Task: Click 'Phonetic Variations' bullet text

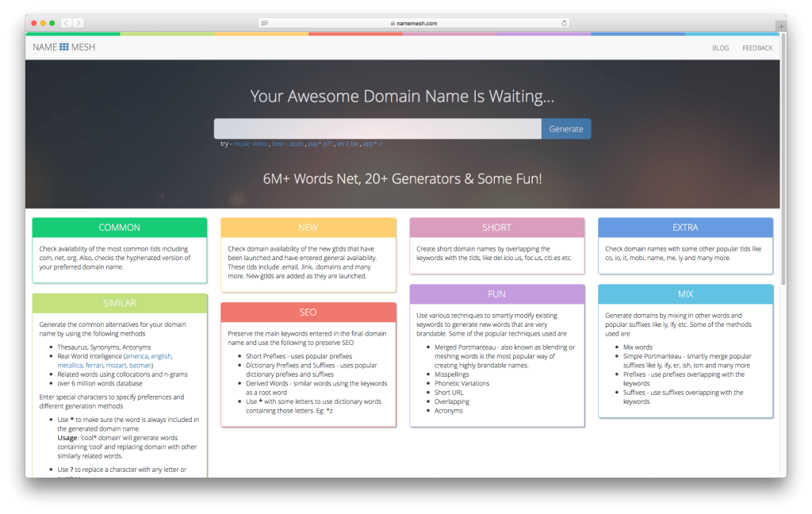Action: click(462, 383)
